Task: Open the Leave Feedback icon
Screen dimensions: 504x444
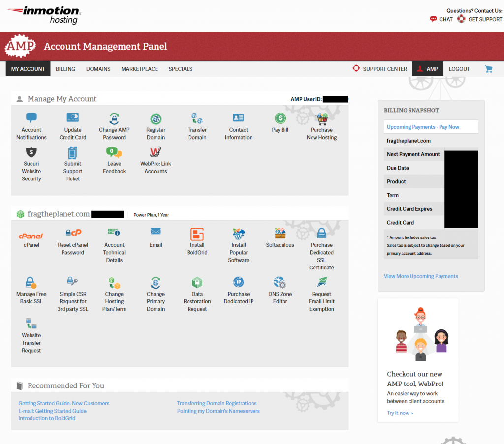Action: 114,152
